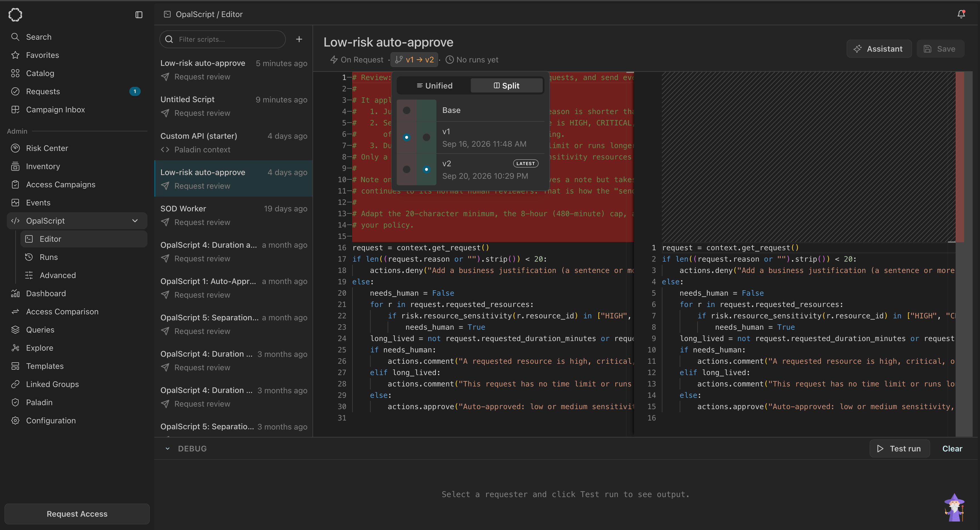The image size is (980, 530).
Task: Click the Opal logo icon
Action: (15, 15)
